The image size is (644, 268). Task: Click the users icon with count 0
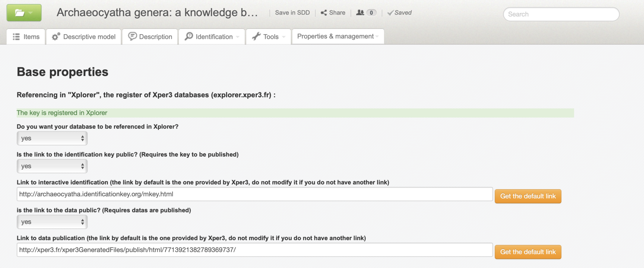tap(360, 13)
